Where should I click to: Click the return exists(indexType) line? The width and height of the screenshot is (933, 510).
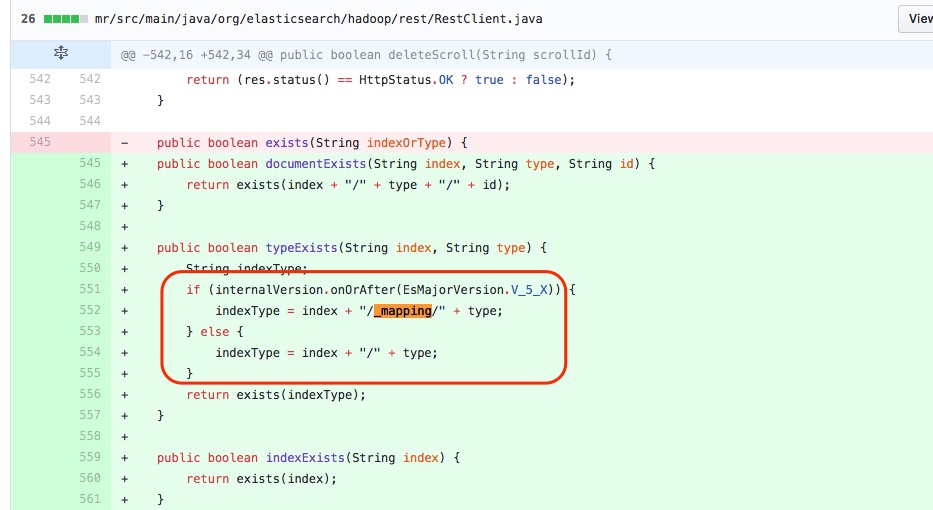tap(276, 395)
